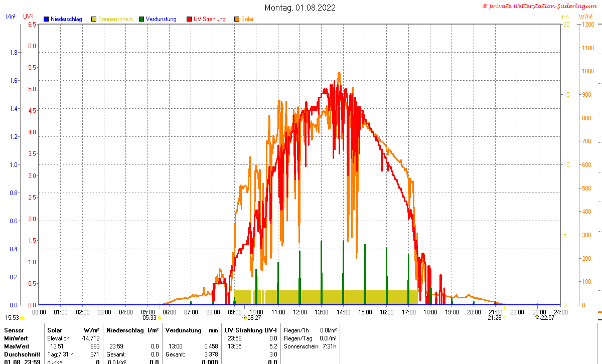Screen dimensions: 602x364
Task: Select the Verdunstung legend label
Action: (161, 19)
